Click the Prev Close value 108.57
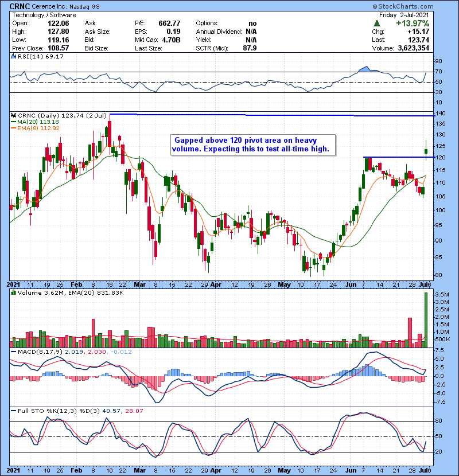This screenshot has height=476, width=459. click(x=59, y=48)
